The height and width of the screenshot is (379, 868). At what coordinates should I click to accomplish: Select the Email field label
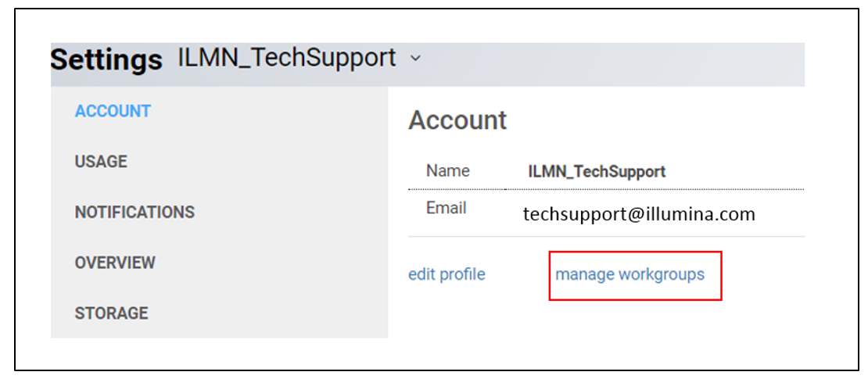(x=447, y=208)
